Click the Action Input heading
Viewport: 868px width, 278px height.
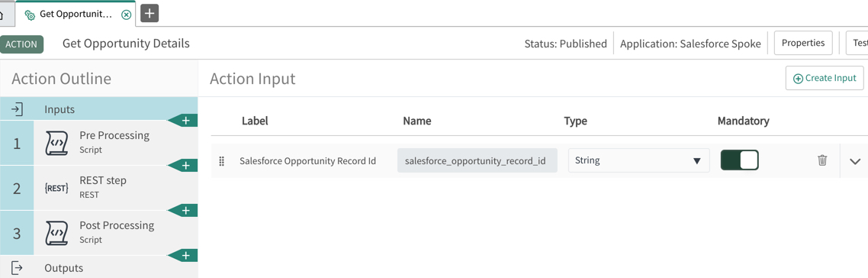point(252,79)
